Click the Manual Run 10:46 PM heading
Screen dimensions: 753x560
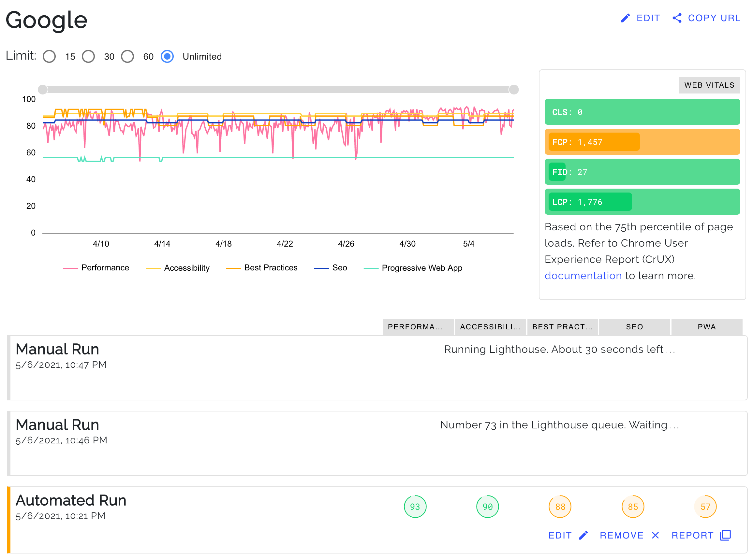coord(57,425)
